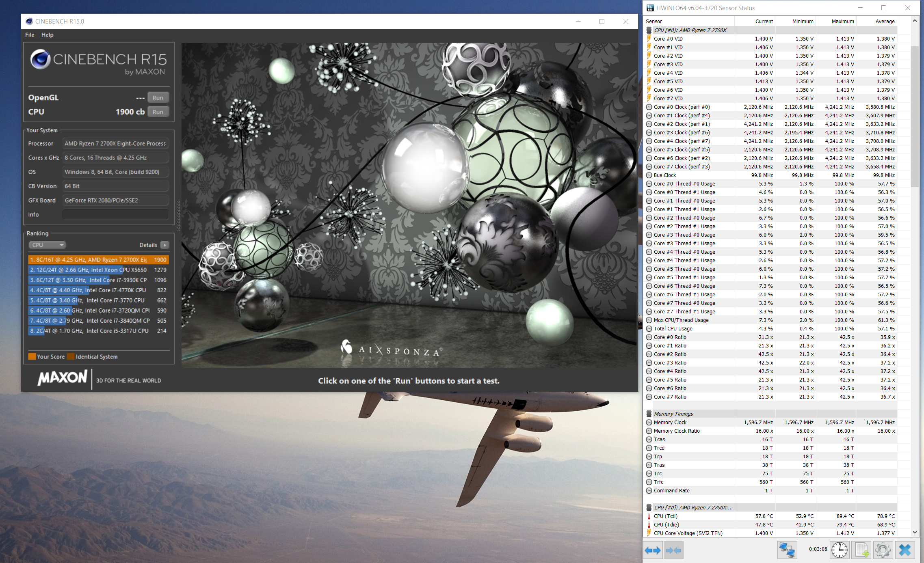Click the Sensor column header
Screen dimensions: 924x563
coord(689,21)
